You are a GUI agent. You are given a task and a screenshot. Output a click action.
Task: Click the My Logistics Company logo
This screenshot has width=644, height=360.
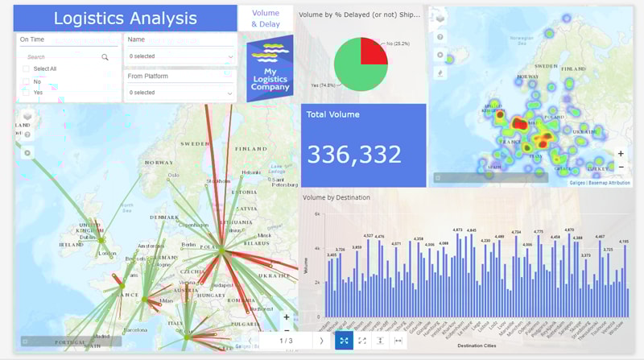270,68
